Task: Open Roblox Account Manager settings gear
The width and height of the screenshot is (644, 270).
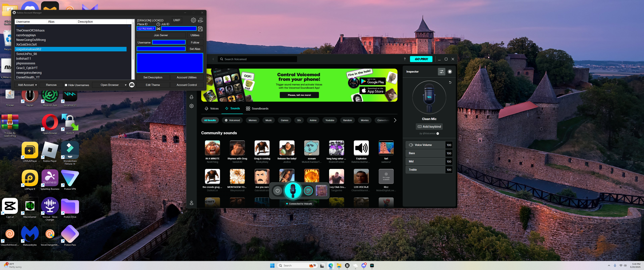Action: 193,20
